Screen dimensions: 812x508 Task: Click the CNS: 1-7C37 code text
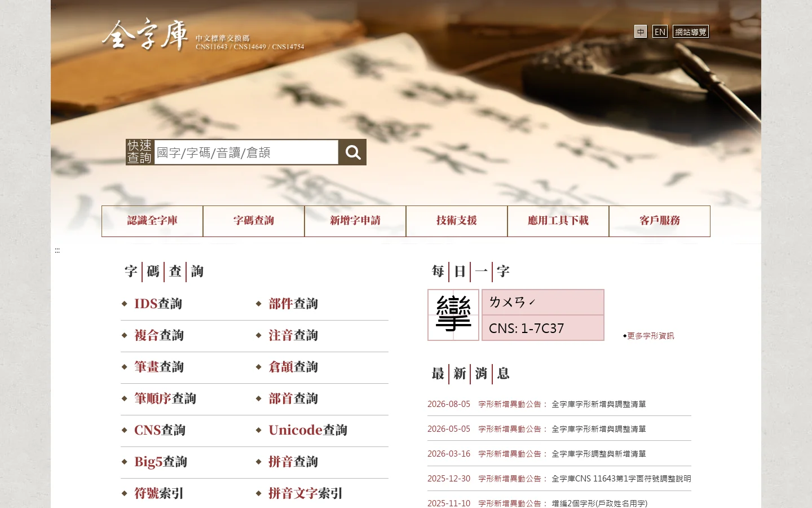(526, 329)
